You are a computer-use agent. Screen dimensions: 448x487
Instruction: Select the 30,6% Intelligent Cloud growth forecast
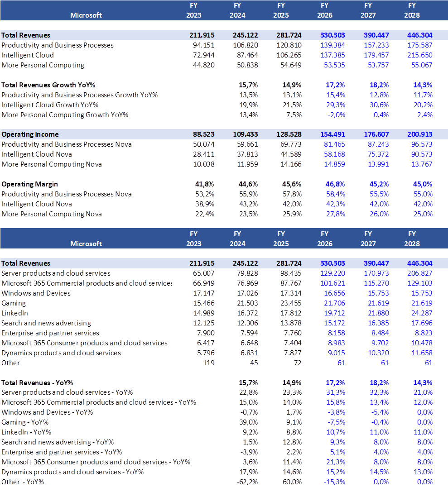[379, 105]
